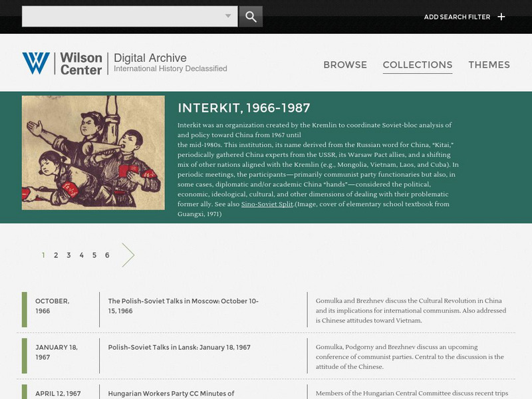Click the Interkit collection cover image

coord(93,153)
